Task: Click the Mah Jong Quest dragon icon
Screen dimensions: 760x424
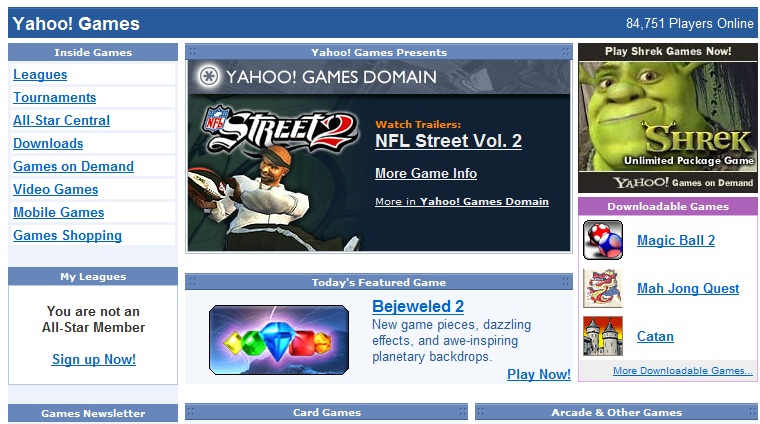Action: [x=603, y=289]
